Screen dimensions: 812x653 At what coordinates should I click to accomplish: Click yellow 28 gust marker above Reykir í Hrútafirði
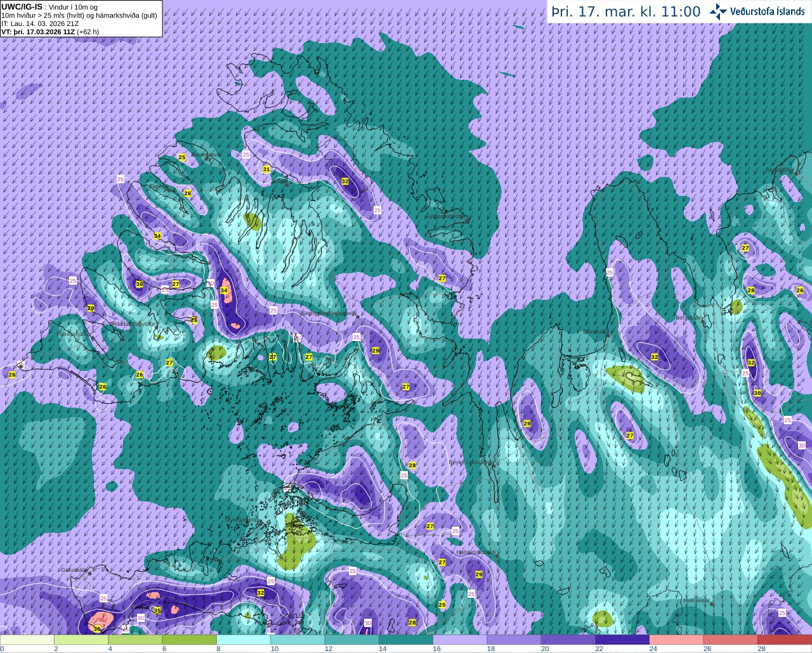click(x=412, y=465)
